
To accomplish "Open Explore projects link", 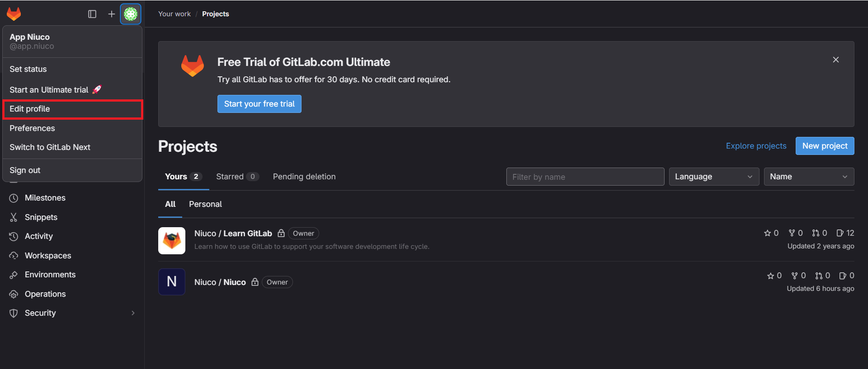I will point(756,146).
